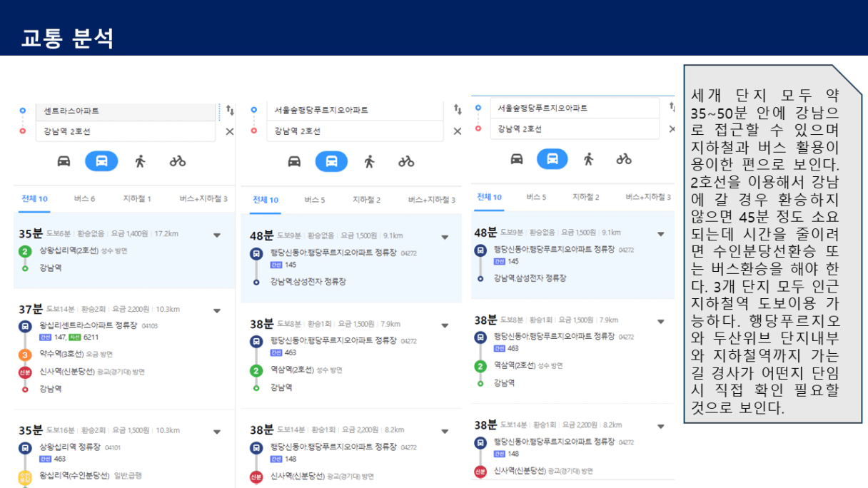This screenshot has width=868, height=488.
Task: Select walking mode in middle panel
Action: coord(369,161)
